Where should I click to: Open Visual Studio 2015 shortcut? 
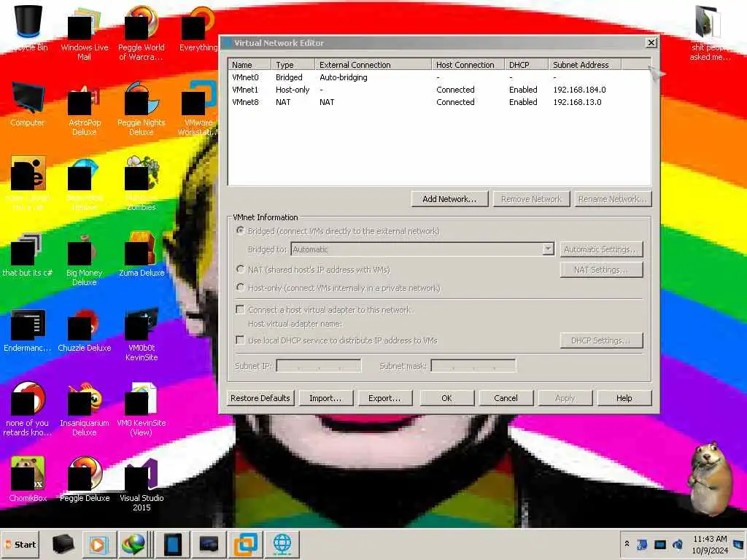tap(141, 483)
